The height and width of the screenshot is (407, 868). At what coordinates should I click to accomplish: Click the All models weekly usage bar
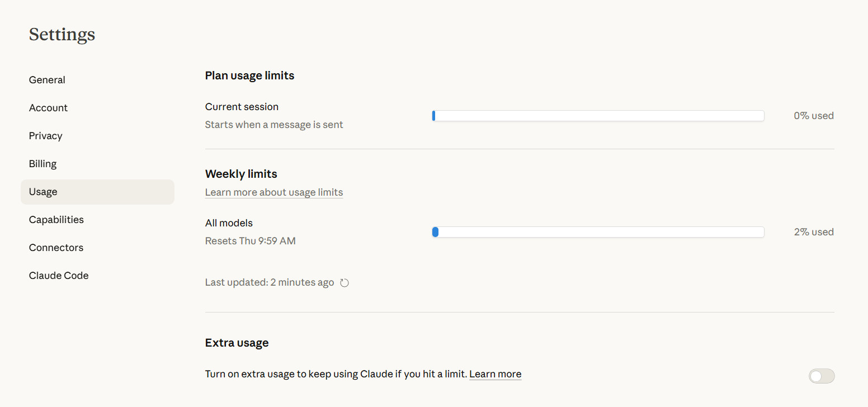[x=597, y=232]
